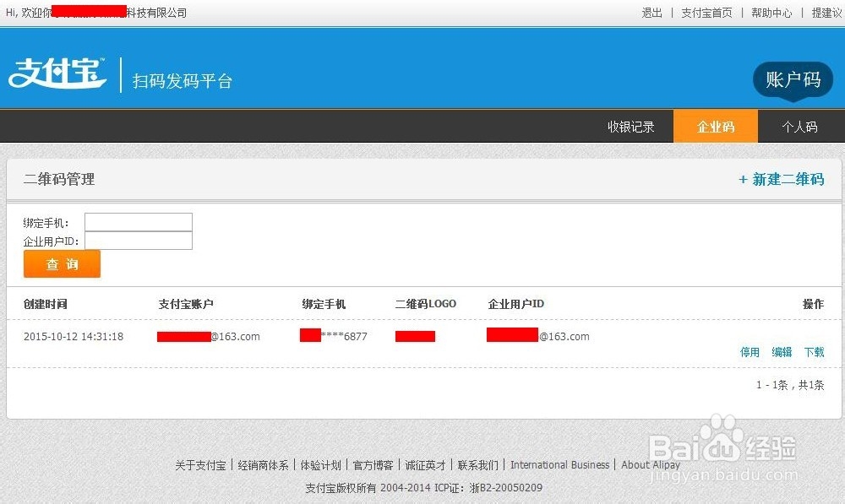The height and width of the screenshot is (504, 845).
Task: Focus the 企业用户ID input field
Action: (139, 241)
